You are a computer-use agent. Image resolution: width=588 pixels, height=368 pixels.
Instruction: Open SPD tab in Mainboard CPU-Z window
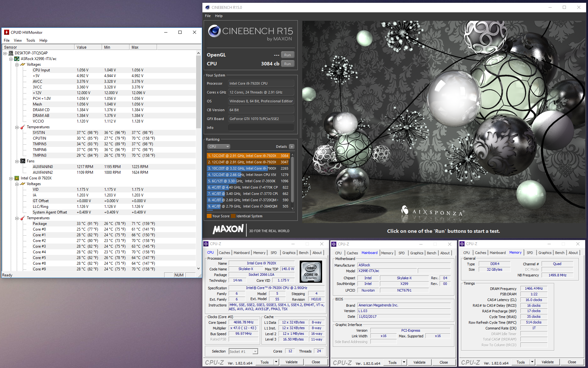[x=401, y=253]
